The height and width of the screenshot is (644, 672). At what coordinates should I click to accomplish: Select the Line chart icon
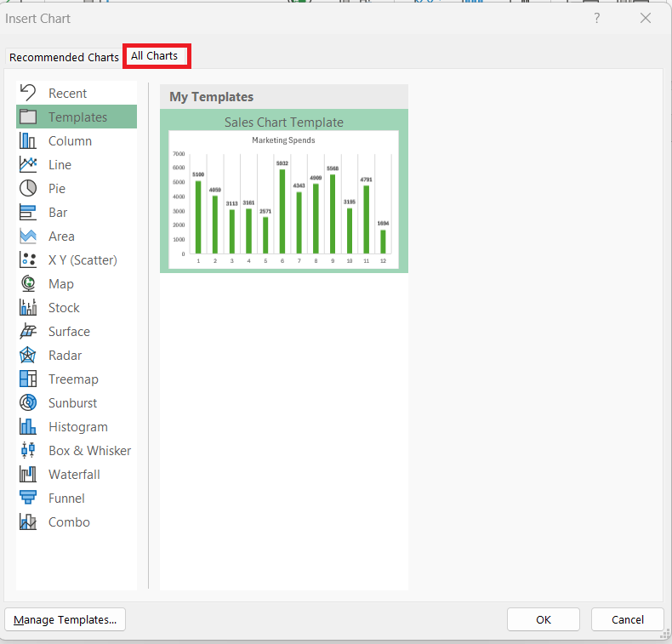pyautogui.click(x=28, y=164)
